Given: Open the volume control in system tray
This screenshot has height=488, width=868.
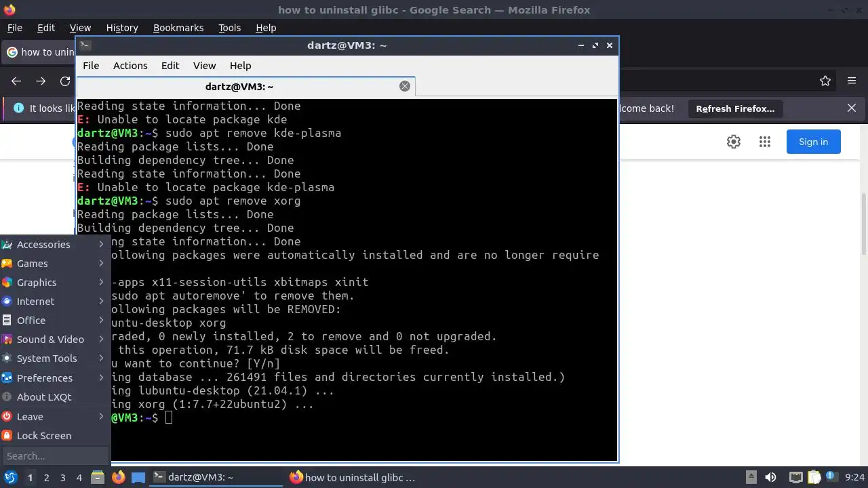Looking at the screenshot, I should tap(770, 478).
